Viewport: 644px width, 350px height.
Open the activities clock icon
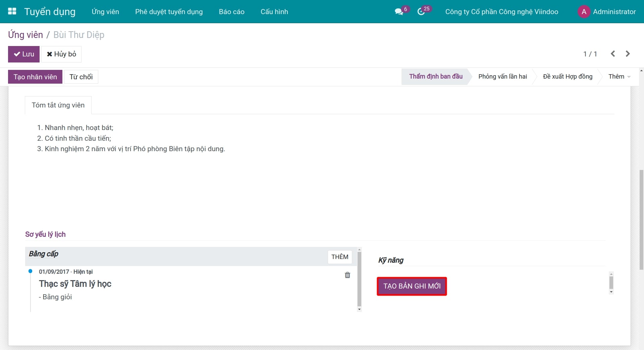click(x=421, y=12)
